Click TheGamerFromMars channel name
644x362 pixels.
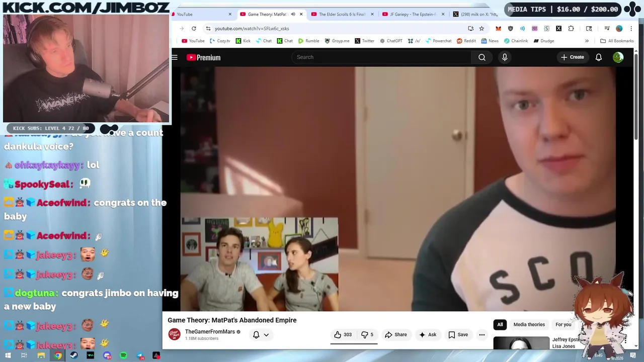pos(210,332)
